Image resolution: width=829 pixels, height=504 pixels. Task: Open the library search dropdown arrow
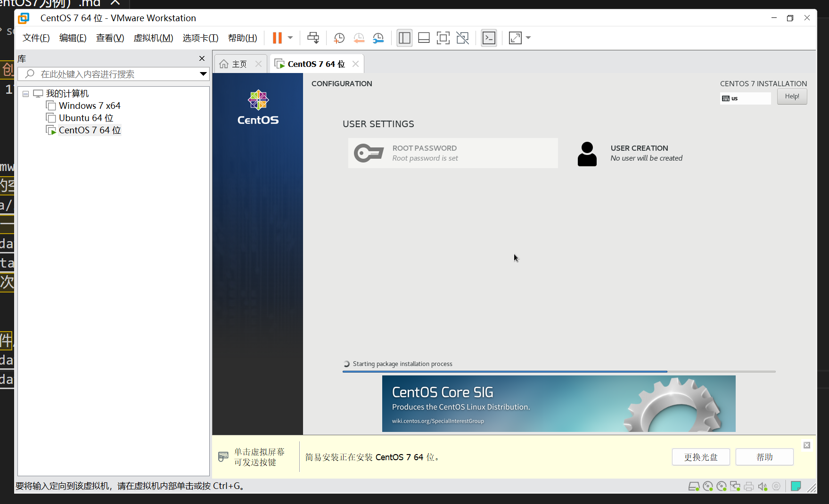pos(203,74)
